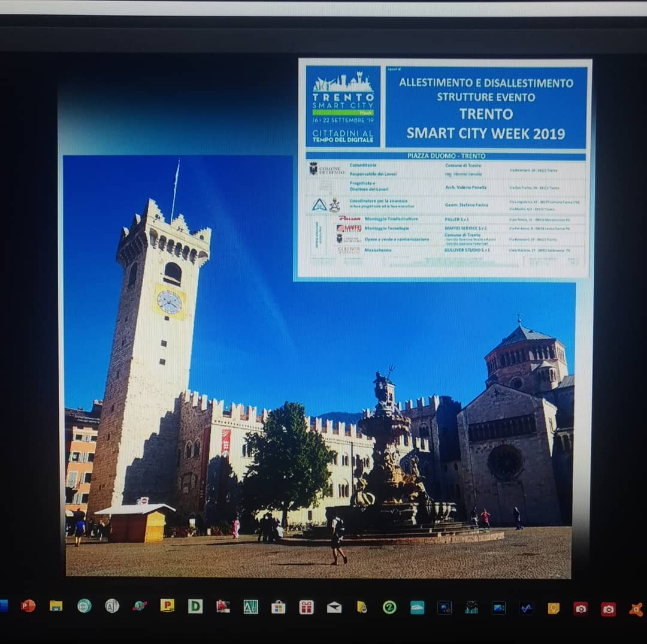Click 'PALLER S.r.l.' company name

[x=456, y=219]
